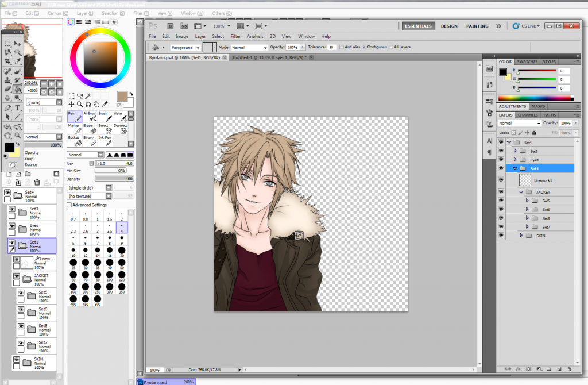
Task: Expand the Set3 layer group in Photoshop
Action: (515, 151)
